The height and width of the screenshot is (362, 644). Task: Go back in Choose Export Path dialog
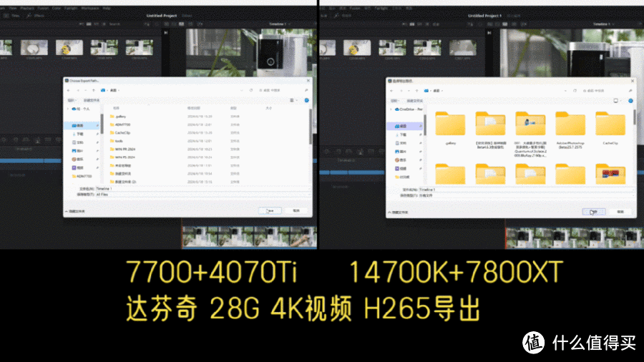69,90
